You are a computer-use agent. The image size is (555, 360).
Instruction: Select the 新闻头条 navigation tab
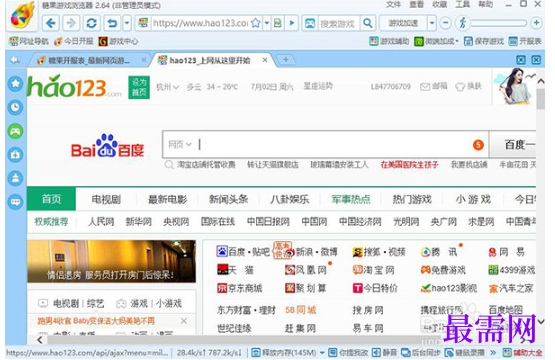tap(228, 199)
